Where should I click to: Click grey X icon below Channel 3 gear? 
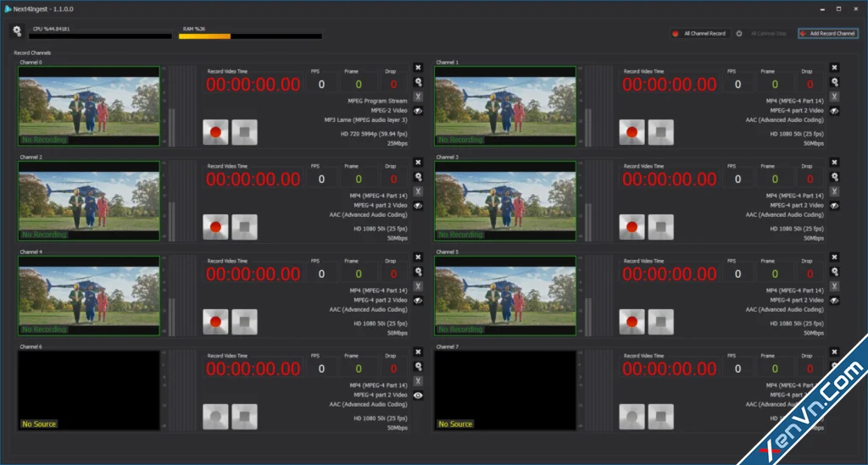click(834, 191)
